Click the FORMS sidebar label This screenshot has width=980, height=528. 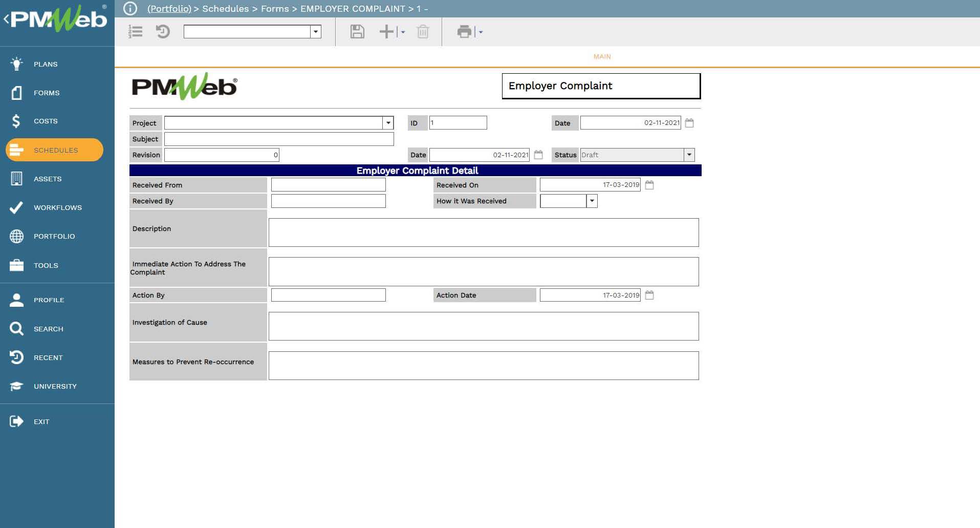tap(47, 93)
